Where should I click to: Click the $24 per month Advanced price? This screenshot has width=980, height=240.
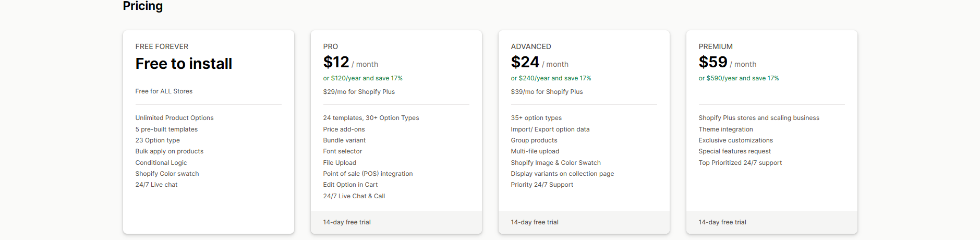539,63
